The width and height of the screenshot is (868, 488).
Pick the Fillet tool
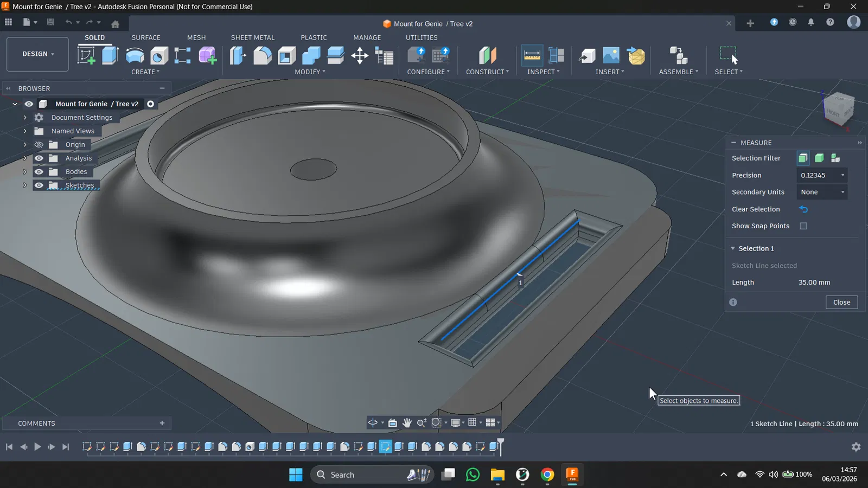click(263, 55)
